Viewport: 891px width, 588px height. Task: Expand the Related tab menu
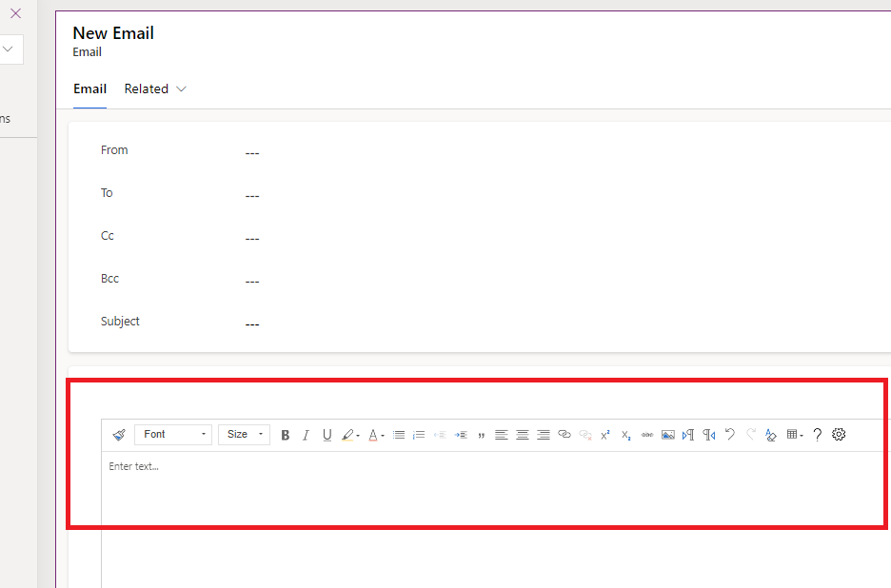pos(155,88)
